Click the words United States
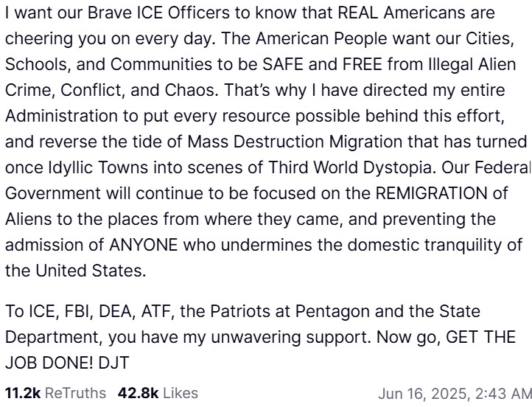 click(91, 271)
